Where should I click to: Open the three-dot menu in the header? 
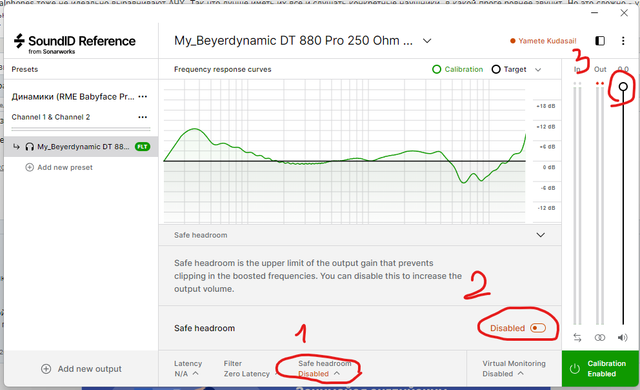(x=623, y=41)
